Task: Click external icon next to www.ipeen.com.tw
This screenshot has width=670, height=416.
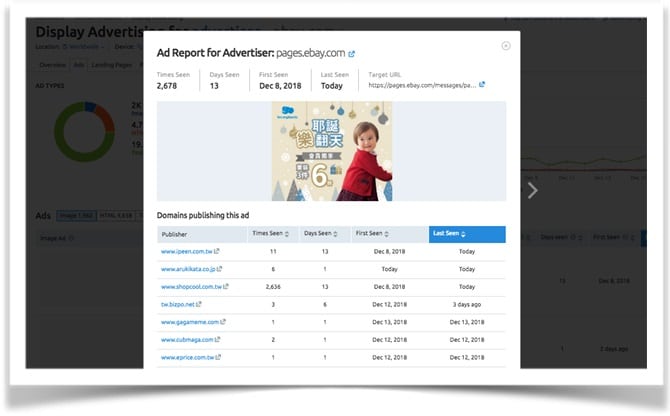Action: [217, 251]
